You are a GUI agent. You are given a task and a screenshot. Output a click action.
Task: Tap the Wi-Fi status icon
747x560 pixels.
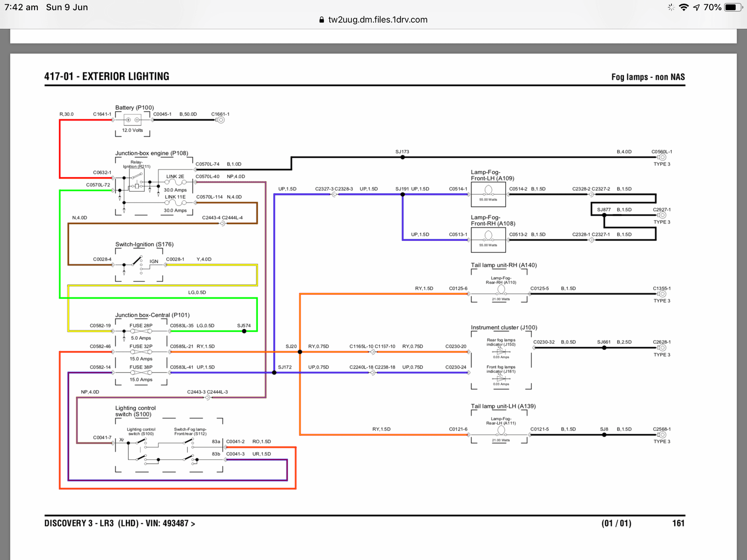coord(684,7)
